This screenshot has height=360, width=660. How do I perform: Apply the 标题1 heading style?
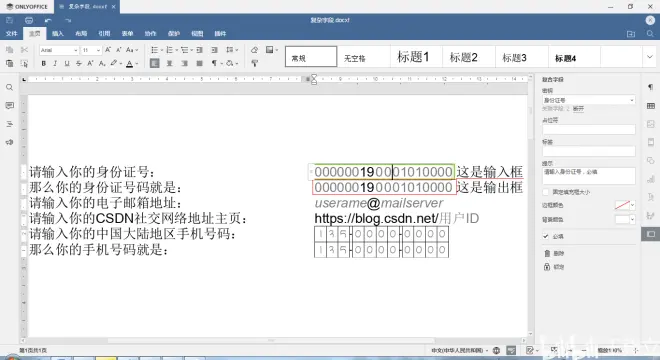tap(413, 57)
